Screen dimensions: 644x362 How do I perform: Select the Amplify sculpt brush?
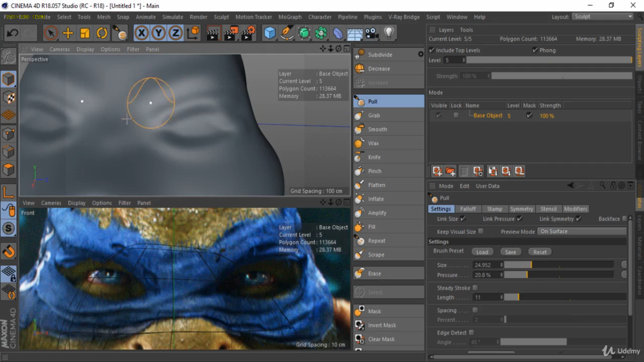(x=388, y=213)
